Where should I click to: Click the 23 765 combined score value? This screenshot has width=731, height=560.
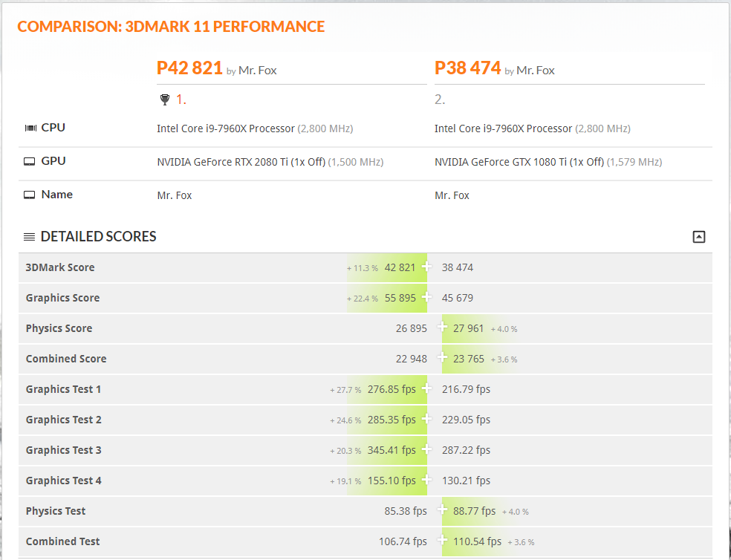click(x=469, y=359)
